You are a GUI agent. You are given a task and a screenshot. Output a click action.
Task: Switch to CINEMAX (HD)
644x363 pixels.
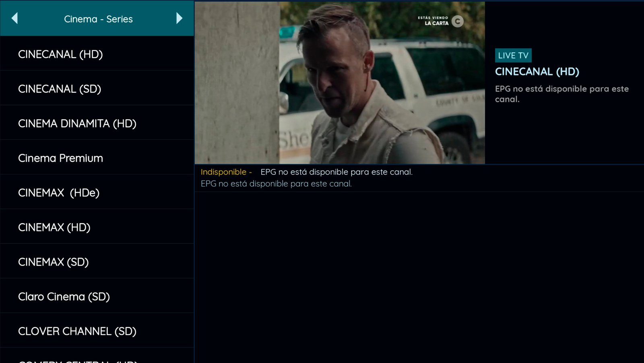(54, 227)
